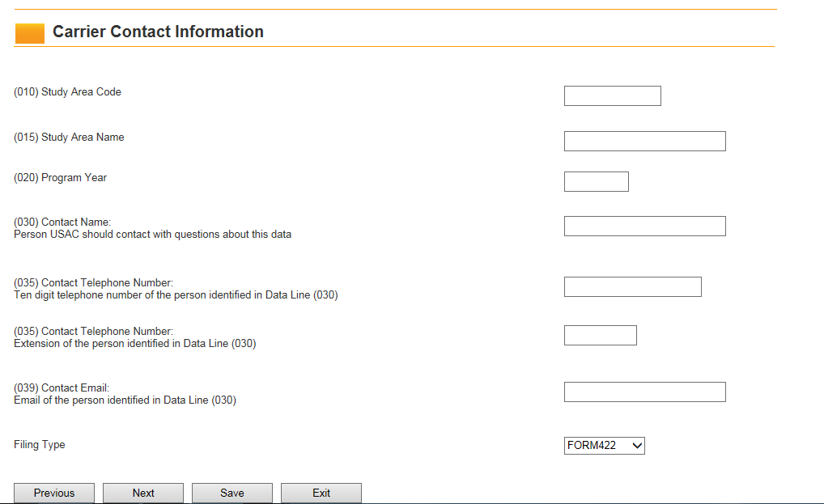Screen dimensions: 824x504
Task: Click the (020) Program Year label
Action: (x=60, y=178)
